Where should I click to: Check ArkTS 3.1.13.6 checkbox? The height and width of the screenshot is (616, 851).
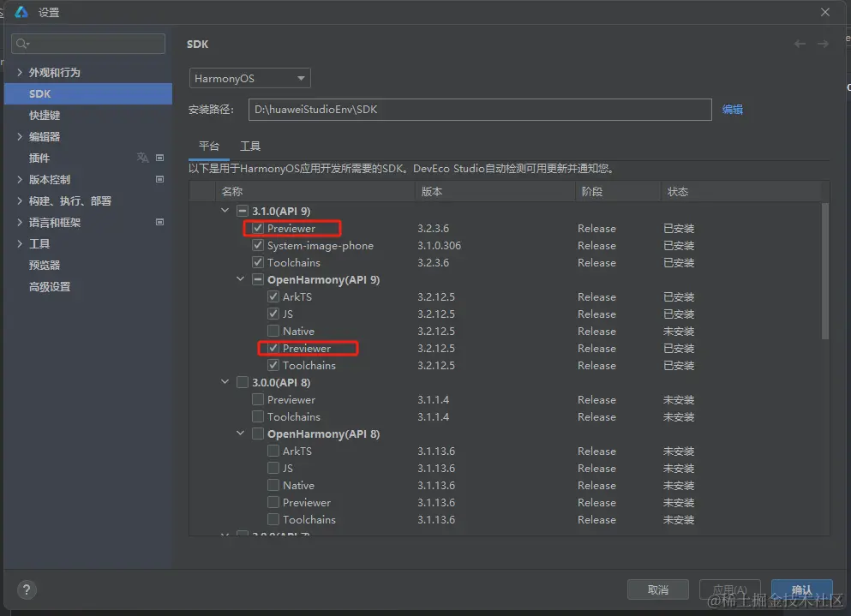tap(273, 451)
